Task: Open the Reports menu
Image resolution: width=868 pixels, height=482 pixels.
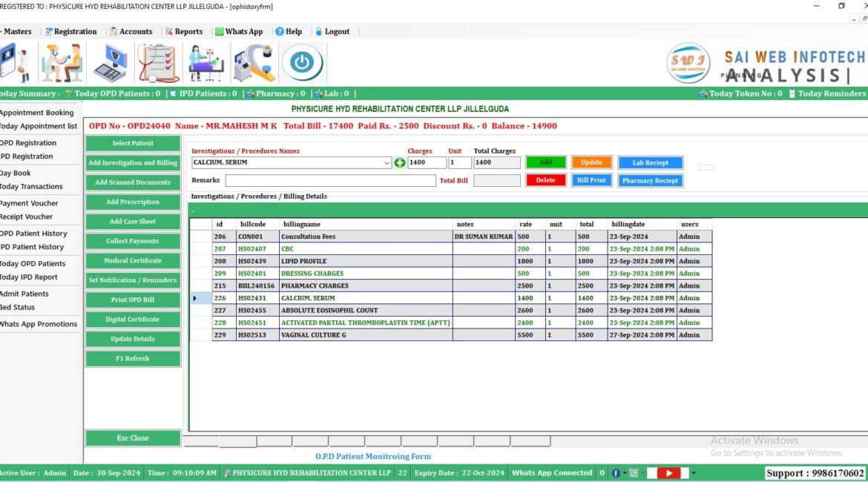Action: (185, 31)
